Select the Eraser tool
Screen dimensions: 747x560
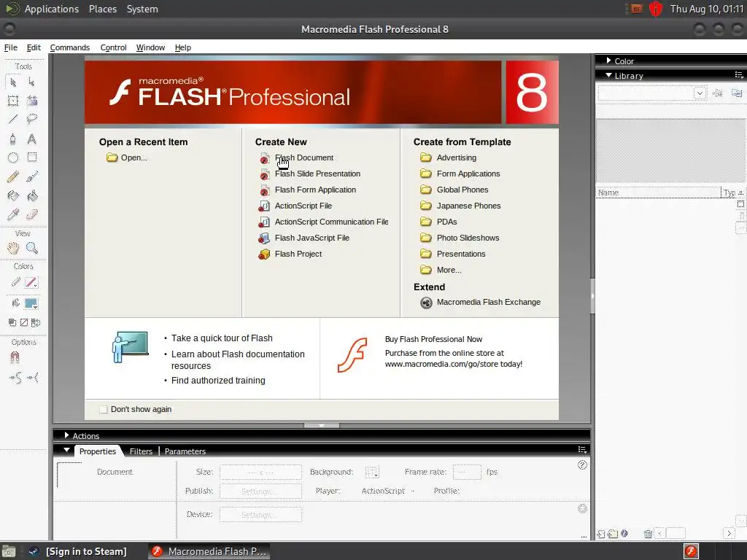[31, 214]
